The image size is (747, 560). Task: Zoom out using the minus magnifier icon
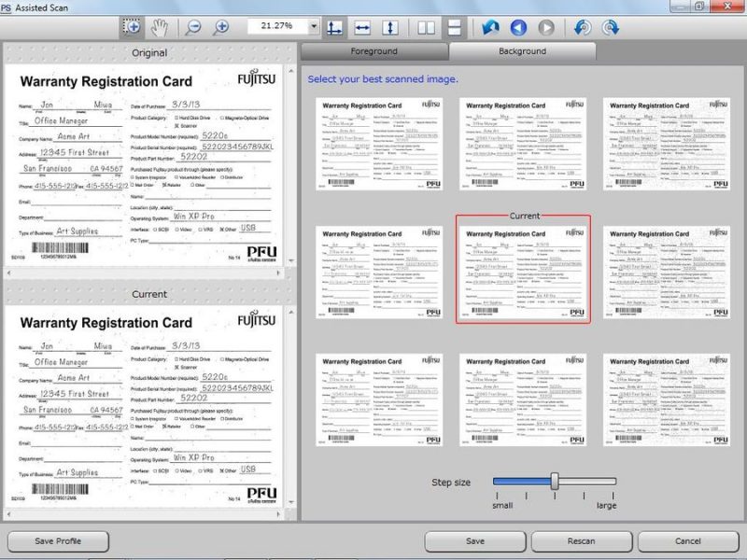194,27
